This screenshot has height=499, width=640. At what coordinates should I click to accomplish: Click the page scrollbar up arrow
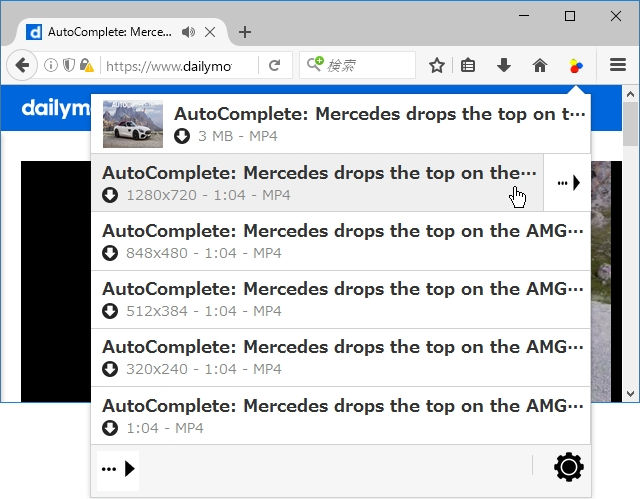(630, 95)
